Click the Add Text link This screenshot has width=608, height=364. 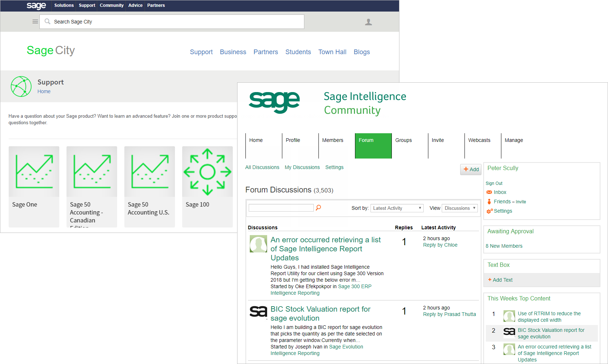pyautogui.click(x=500, y=280)
